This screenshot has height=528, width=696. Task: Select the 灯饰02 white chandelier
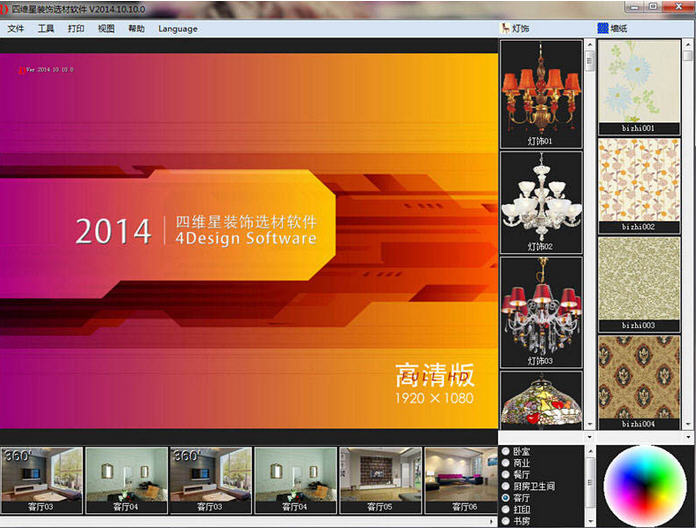click(x=541, y=202)
